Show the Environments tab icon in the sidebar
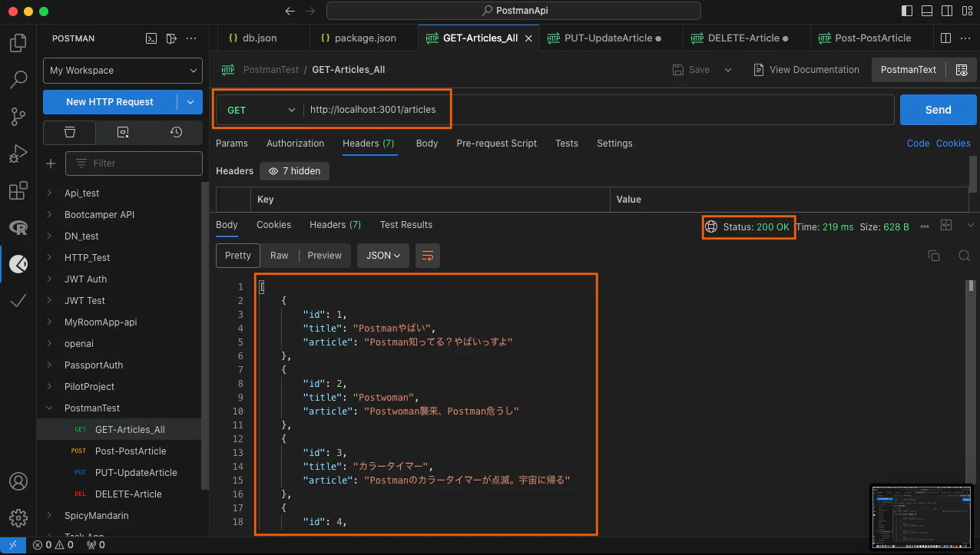This screenshot has width=980, height=555. [123, 132]
